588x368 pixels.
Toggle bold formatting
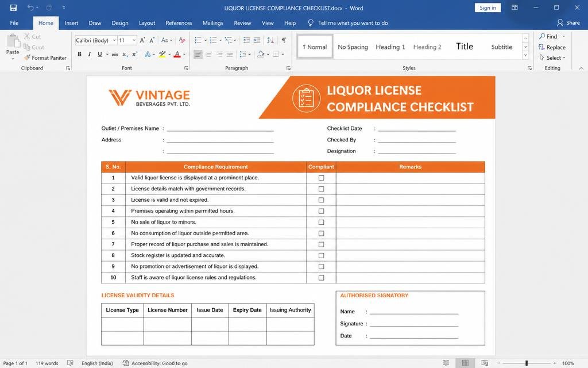[79, 54]
